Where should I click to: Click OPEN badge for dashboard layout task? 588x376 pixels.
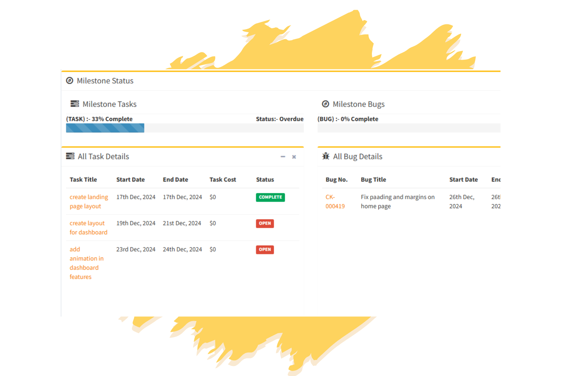click(265, 223)
